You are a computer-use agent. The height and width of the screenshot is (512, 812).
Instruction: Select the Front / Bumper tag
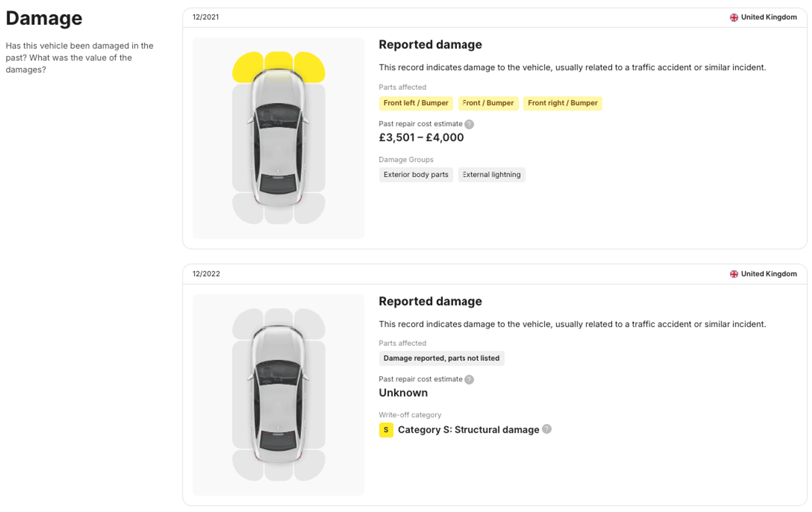pos(488,103)
